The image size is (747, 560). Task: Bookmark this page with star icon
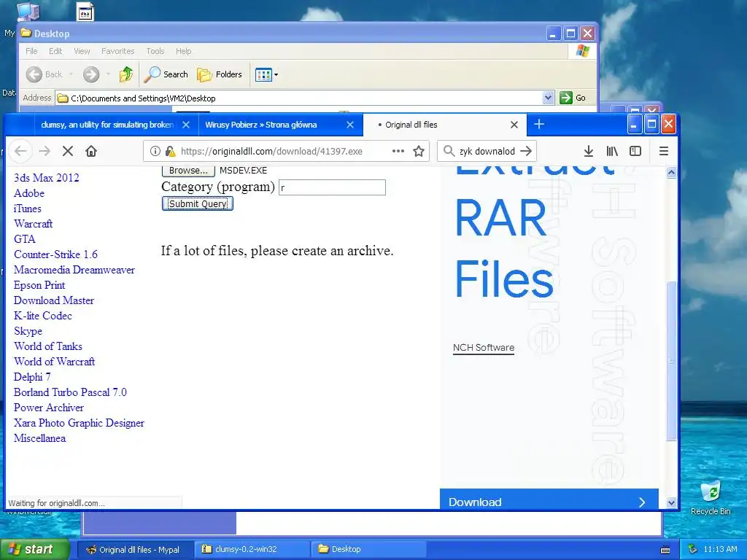pos(419,152)
